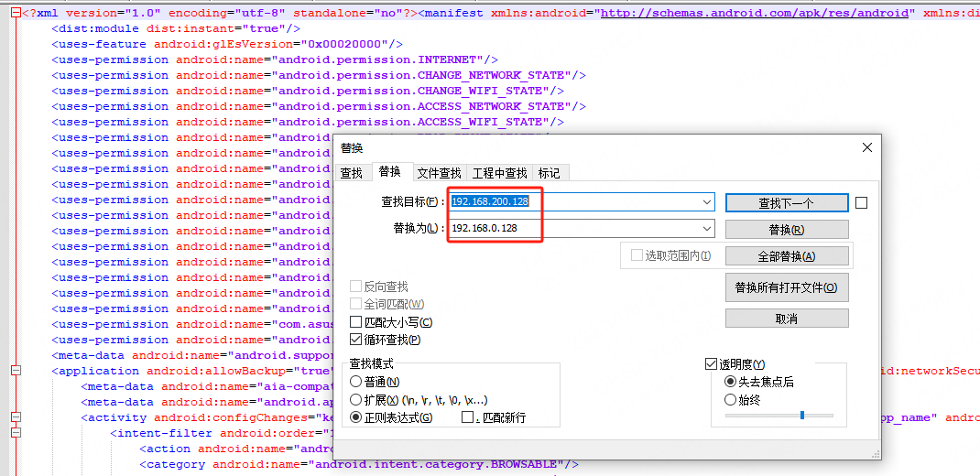Disable the 透明度 checkbox
Viewport: 980px width, 476px height.
(x=712, y=364)
